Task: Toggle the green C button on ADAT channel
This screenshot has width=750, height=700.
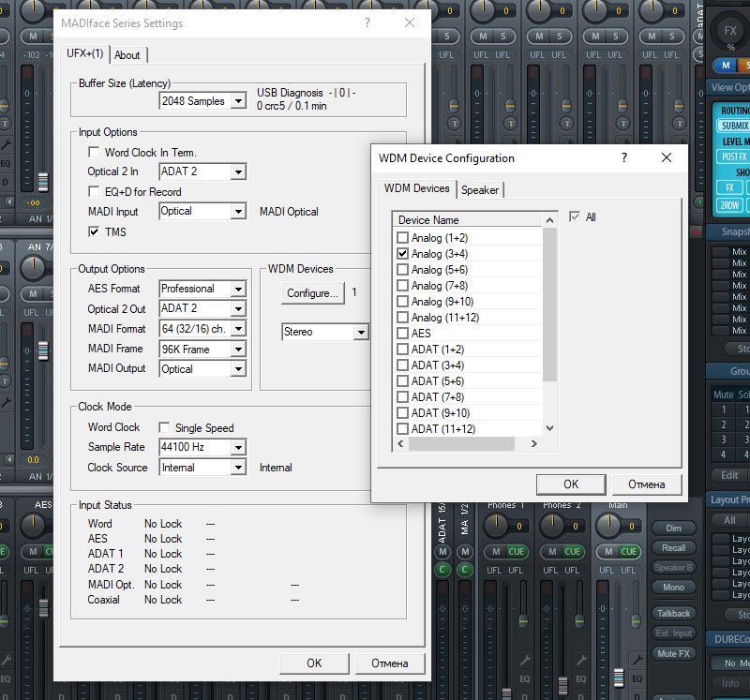Action: click(442, 570)
